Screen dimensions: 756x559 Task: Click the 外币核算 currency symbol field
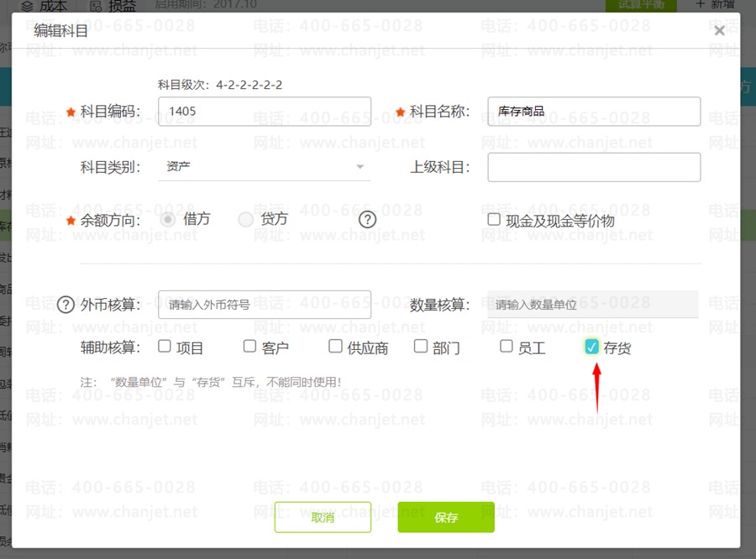click(x=265, y=305)
